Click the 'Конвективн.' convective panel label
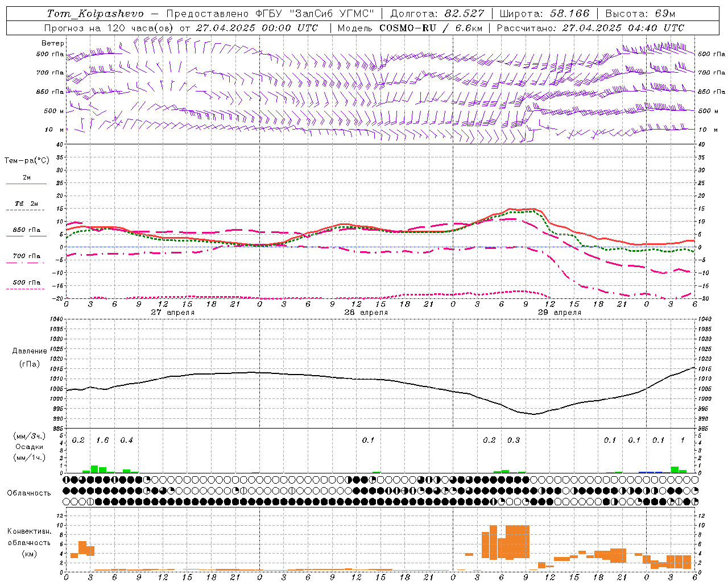 [x=29, y=531]
